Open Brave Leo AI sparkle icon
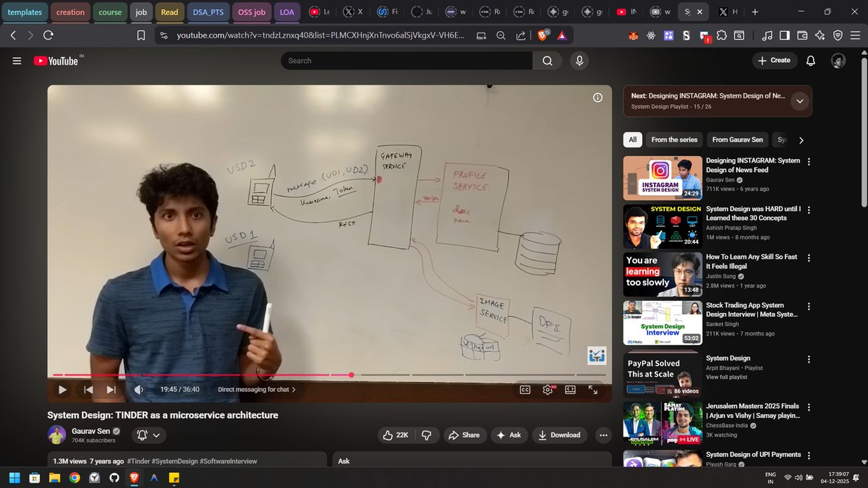Viewport: 868px width, 488px height. click(820, 35)
